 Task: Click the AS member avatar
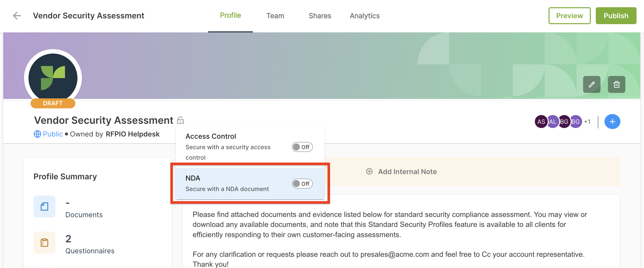541,122
